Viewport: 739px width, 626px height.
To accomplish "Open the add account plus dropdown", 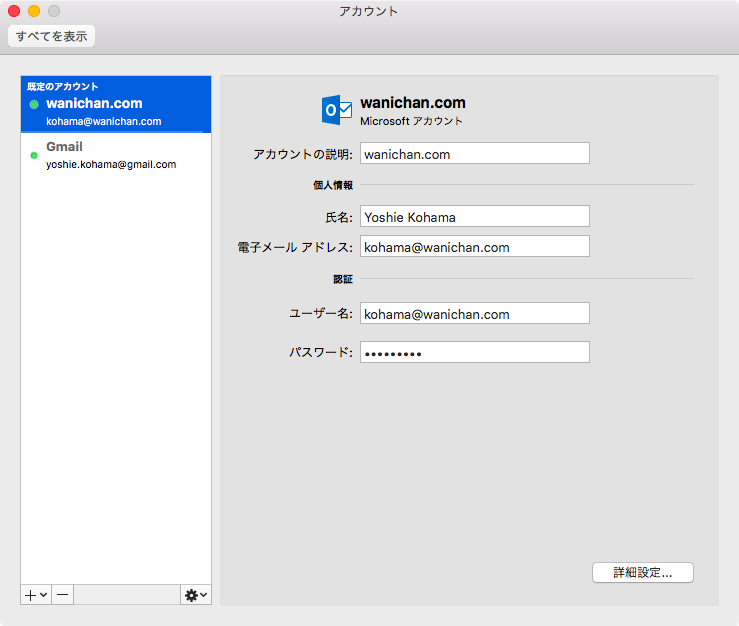I will tap(36, 595).
